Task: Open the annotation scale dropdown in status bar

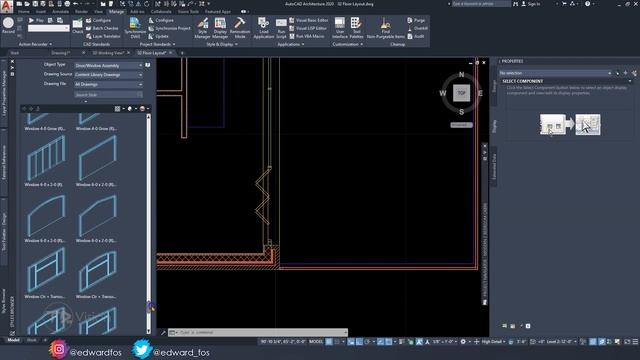Action: (x=444, y=342)
